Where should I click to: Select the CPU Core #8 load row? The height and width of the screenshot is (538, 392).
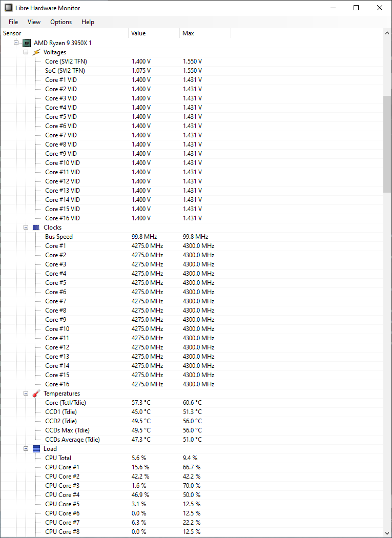coord(192,532)
